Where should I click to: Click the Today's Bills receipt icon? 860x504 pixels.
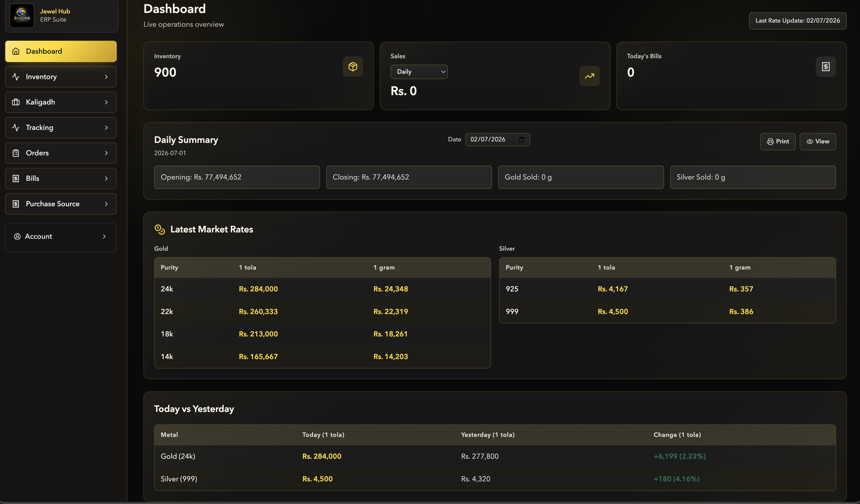(x=826, y=66)
